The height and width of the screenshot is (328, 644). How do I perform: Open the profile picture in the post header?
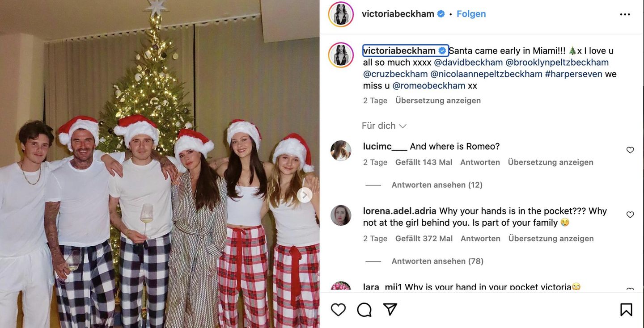[341, 14]
